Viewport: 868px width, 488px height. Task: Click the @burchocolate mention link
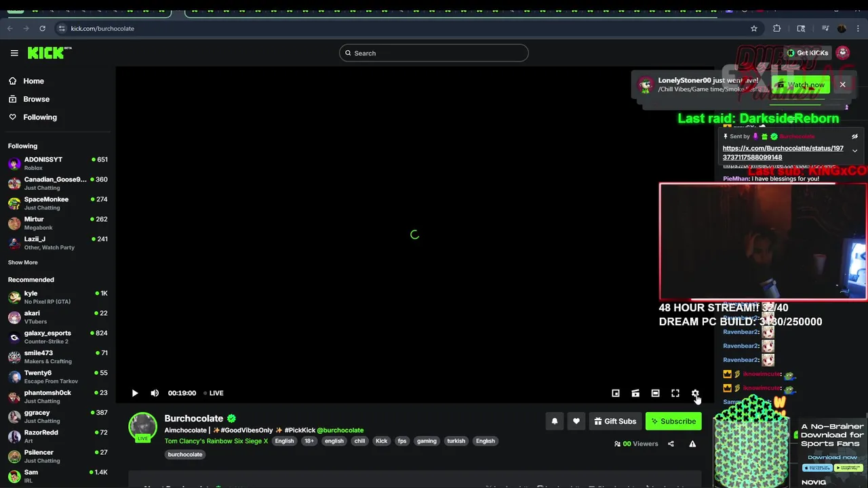pyautogui.click(x=340, y=430)
